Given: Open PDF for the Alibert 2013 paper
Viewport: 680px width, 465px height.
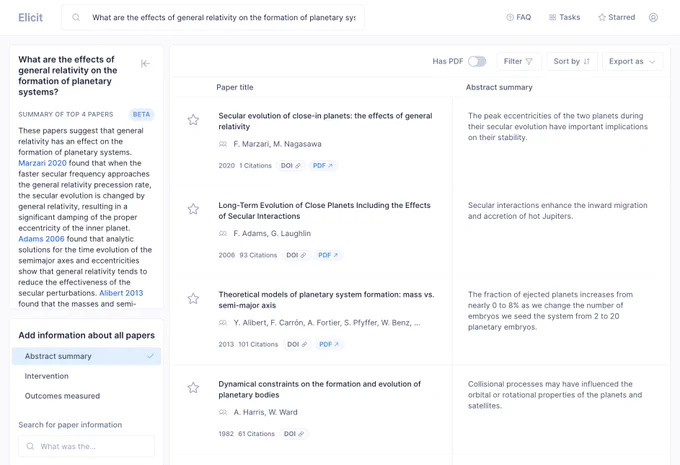Looking at the screenshot, I should coord(330,344).
